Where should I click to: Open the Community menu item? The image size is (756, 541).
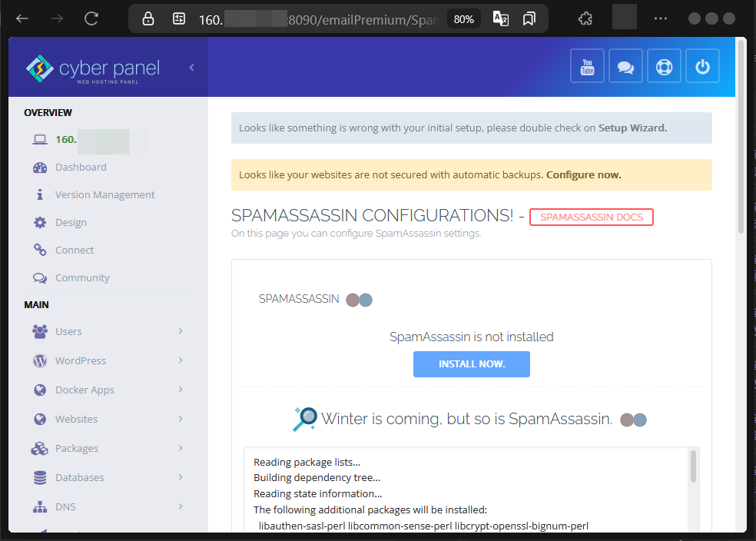coord(82,278)
